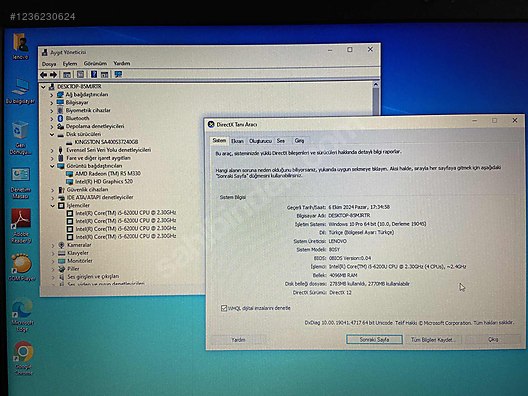528x396 pixels.
Task: Expand Klavyeler node
Action: [x=53, y=253]
